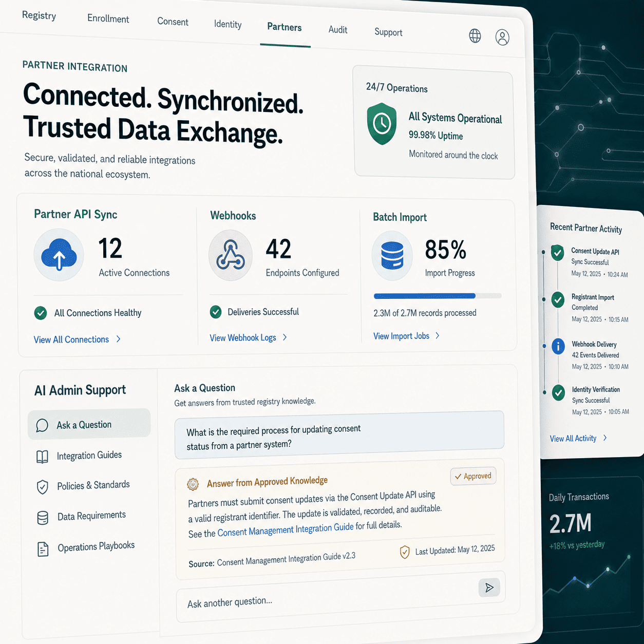
Task: Click the Batch Import database icon
Action: pos(392,255)
